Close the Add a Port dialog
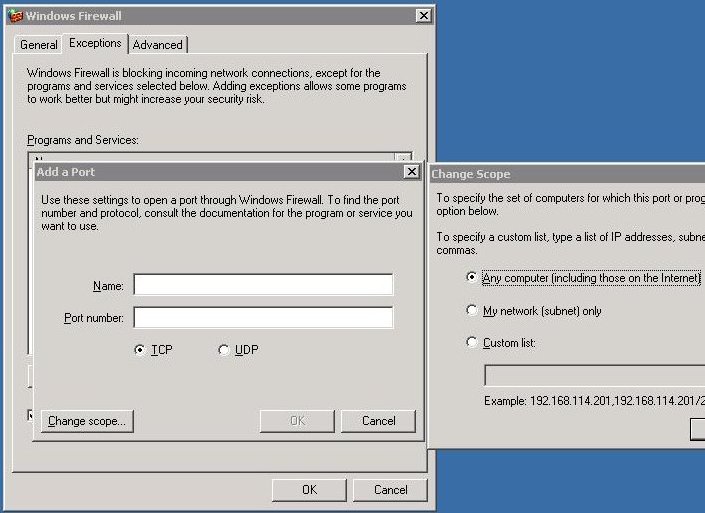The width and height of the screenshot is (705, 513). (411, 172)
